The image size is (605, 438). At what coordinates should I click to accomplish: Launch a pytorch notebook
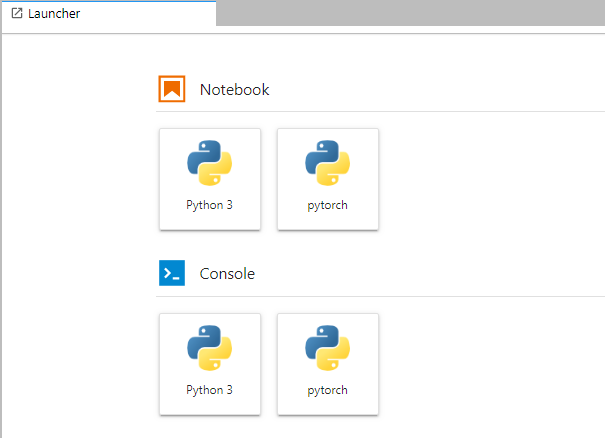328,179
